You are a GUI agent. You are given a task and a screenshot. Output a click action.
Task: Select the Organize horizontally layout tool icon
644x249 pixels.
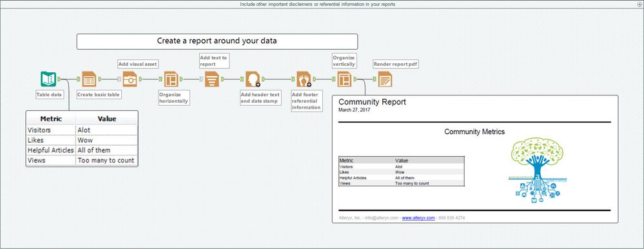(x=171, y=79)
